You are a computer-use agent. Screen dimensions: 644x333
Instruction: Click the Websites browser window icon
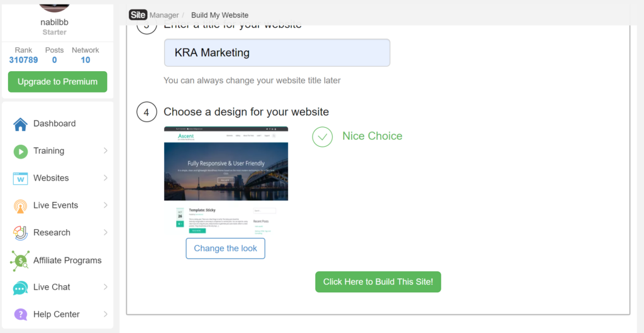point(20,178)
